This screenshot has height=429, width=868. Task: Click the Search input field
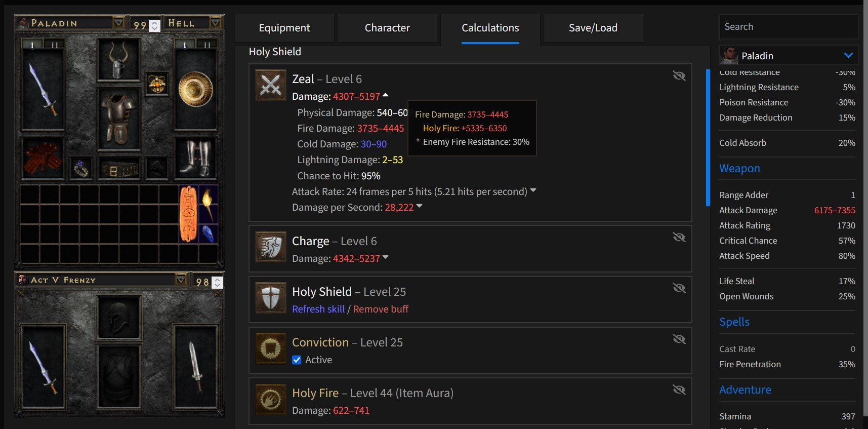pyautogui.click(x=789, y=27)
